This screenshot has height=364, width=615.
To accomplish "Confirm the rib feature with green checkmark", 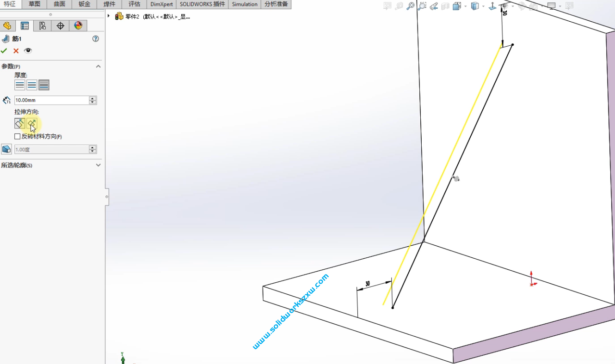I will 4,51.
